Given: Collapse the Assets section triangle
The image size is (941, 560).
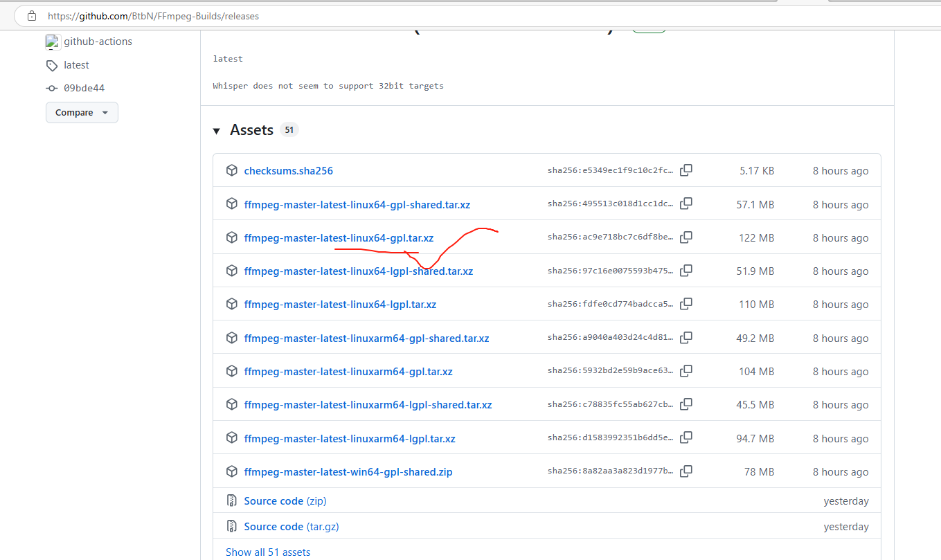Looking at the screenshot, I should point(217,131).
